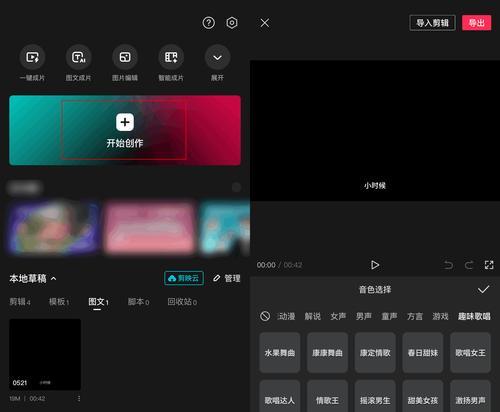Viewport: 500px width, 412px height.
Task: Switch to 男声 voice category
Action: tap(364, 316)
